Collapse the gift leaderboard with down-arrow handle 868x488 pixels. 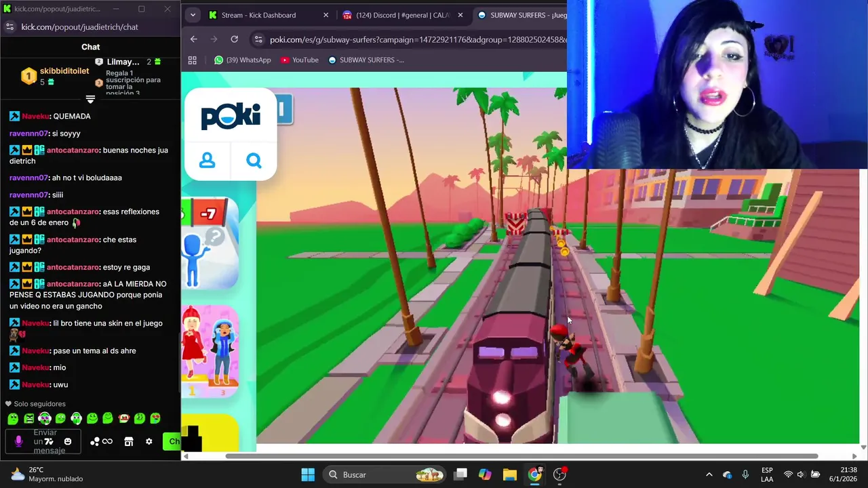coord(90,99)
